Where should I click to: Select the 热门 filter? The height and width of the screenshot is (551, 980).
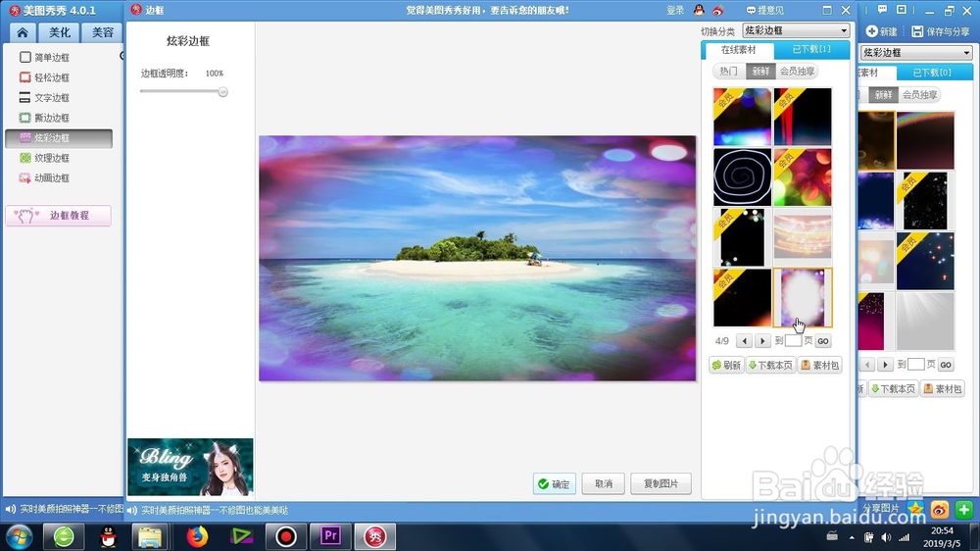pyautogui.click(x=728, y=72)
